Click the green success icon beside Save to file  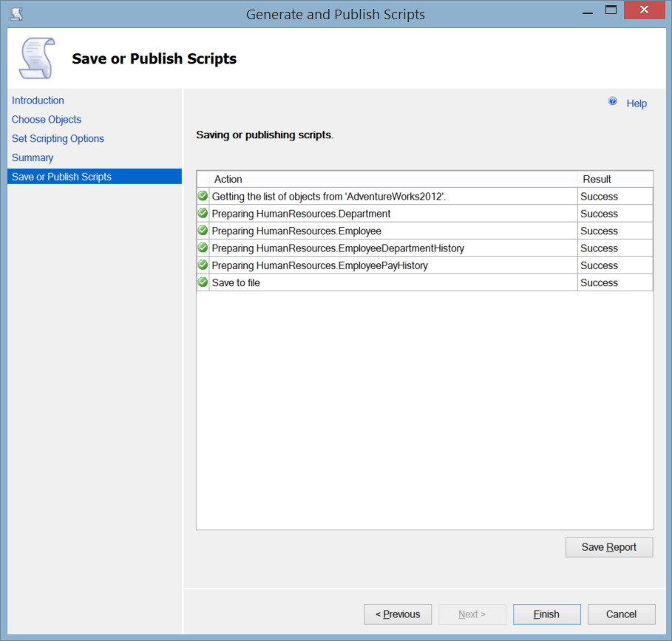click(203, 282)
